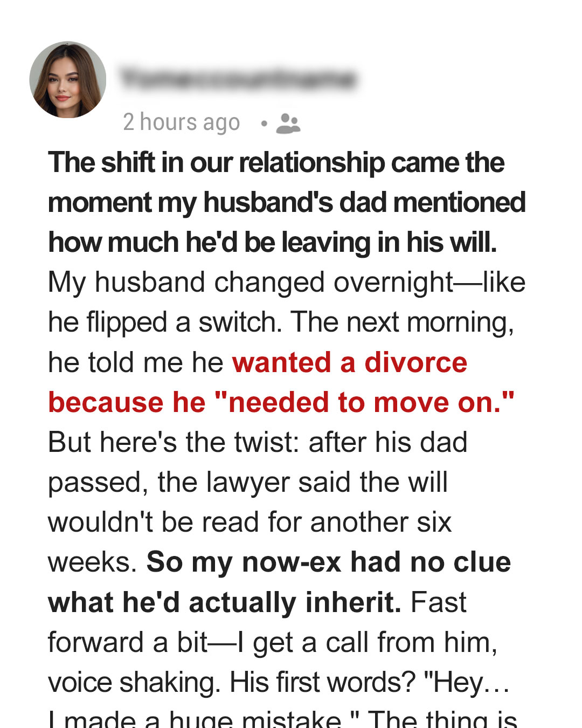Image resolution: width=582 pixels, height=728 pixels.
Task: Click the red text 'wanted a divorce'
Action: 350,362
